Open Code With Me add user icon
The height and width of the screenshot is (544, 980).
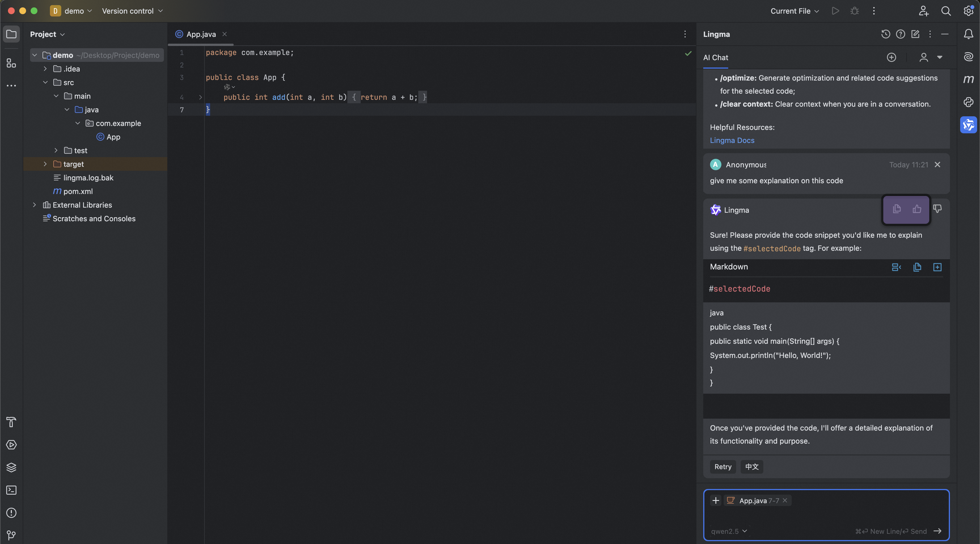924,11
